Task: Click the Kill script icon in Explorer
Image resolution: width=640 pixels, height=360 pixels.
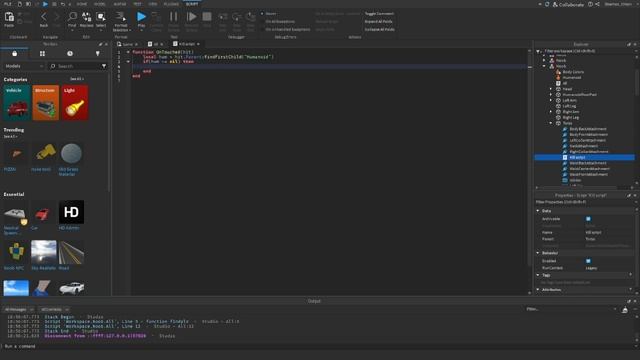Action: (565, 157)
